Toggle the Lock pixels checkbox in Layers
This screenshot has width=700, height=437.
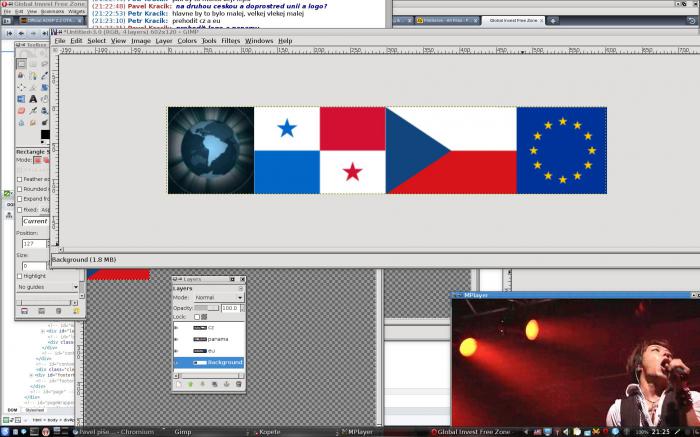(x=197, y=317)
